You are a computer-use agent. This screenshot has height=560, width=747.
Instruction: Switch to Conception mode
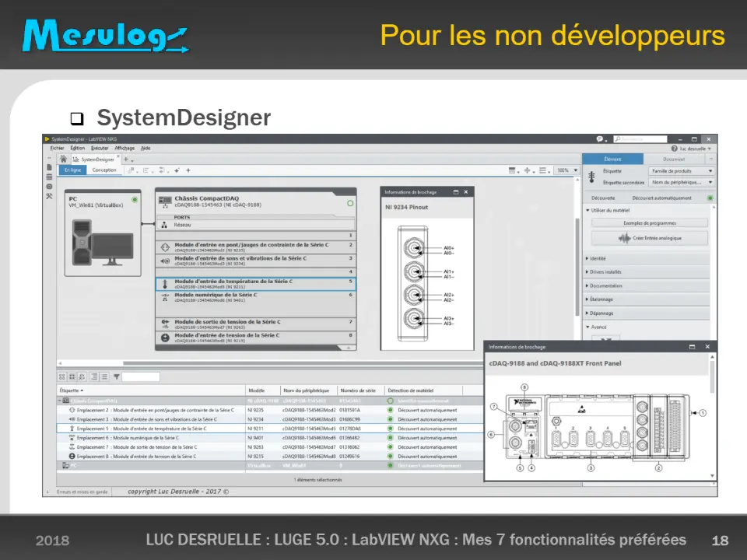click(103, 170)
